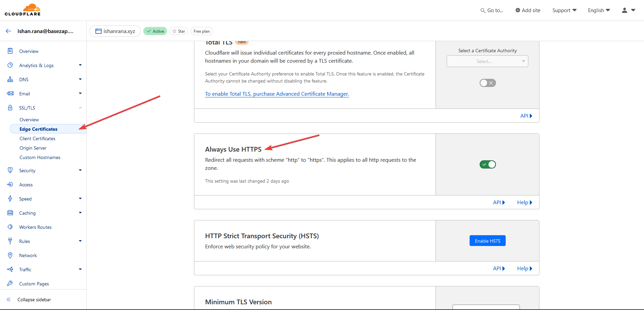Open search with the magnifying glass icon

pyautogui.click(x=483, y=10)
